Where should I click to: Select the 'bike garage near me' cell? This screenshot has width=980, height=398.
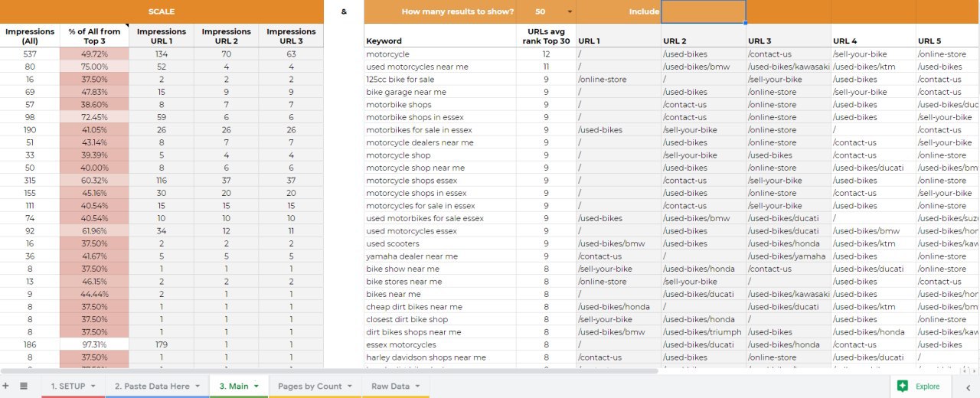[440, 92]
